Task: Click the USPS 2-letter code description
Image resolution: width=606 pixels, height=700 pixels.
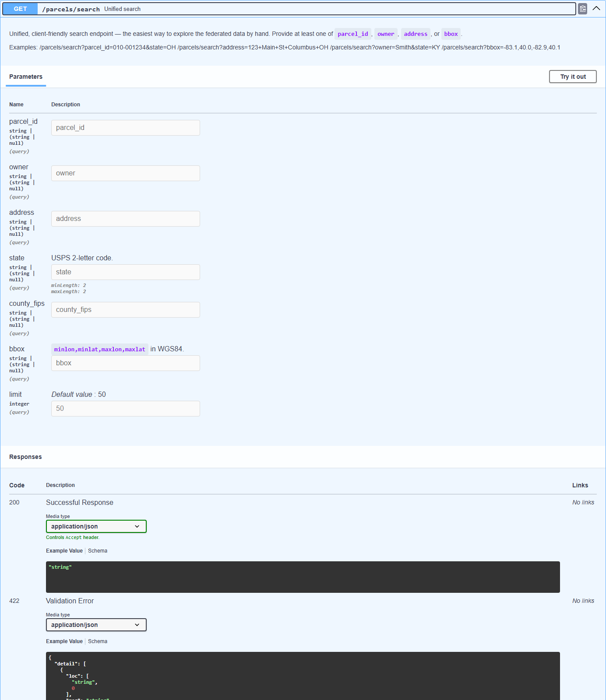Action: click(x=82, y=258)
